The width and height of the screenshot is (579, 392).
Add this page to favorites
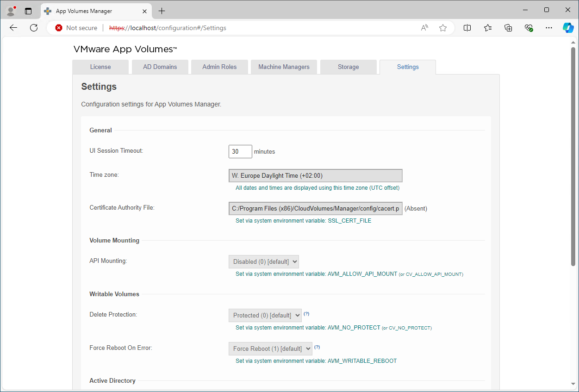[x=442, y=28]
